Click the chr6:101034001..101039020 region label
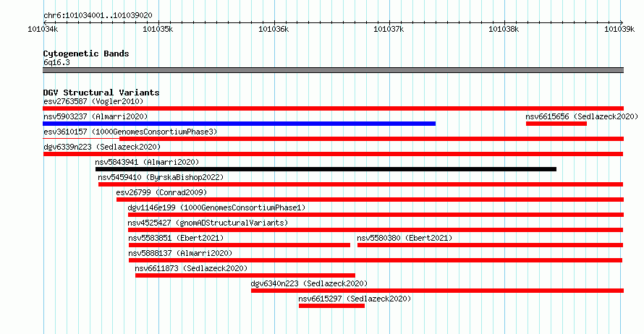Screen dimensions: 644x334 (x=98, y=15)
